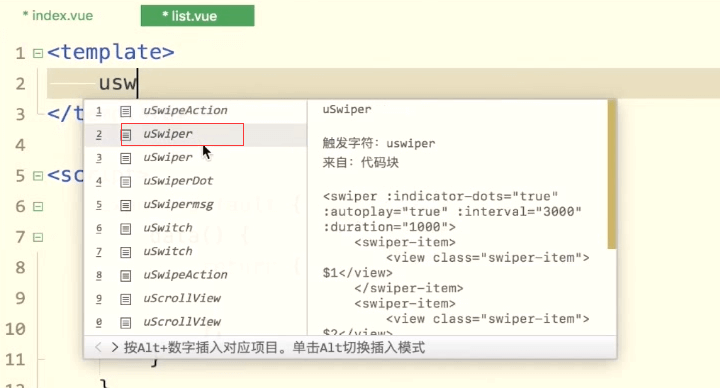Viewport: 720px width, 388px height.
Task: Collapse the fold marker on line 6
Action: 38,206
